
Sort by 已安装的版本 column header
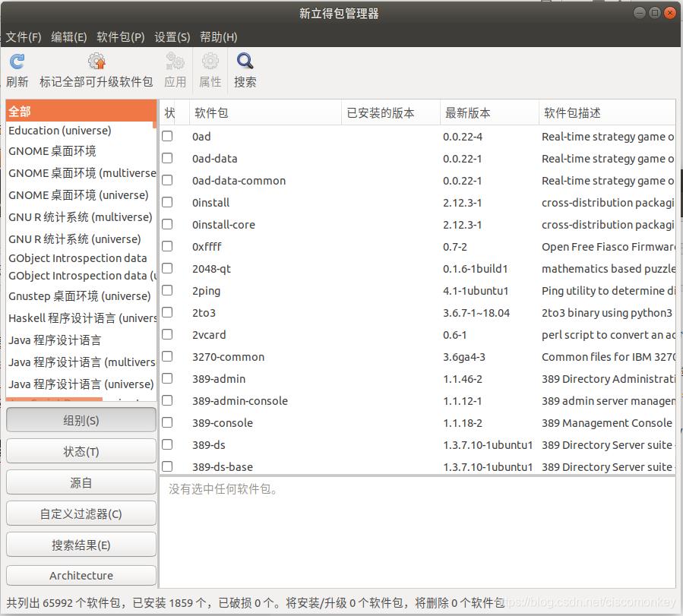pyautogui.click(x=391, y=112)
